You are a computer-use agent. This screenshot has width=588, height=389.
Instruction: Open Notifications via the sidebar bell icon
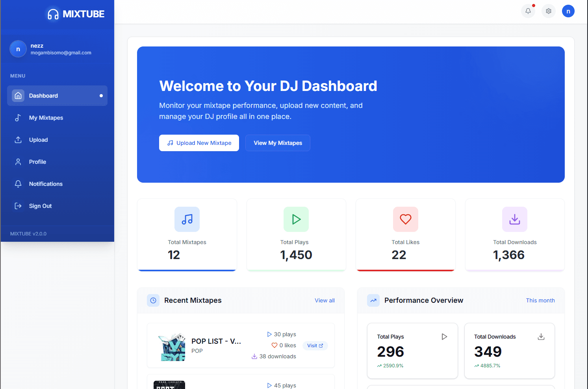(x=18, y=183)
